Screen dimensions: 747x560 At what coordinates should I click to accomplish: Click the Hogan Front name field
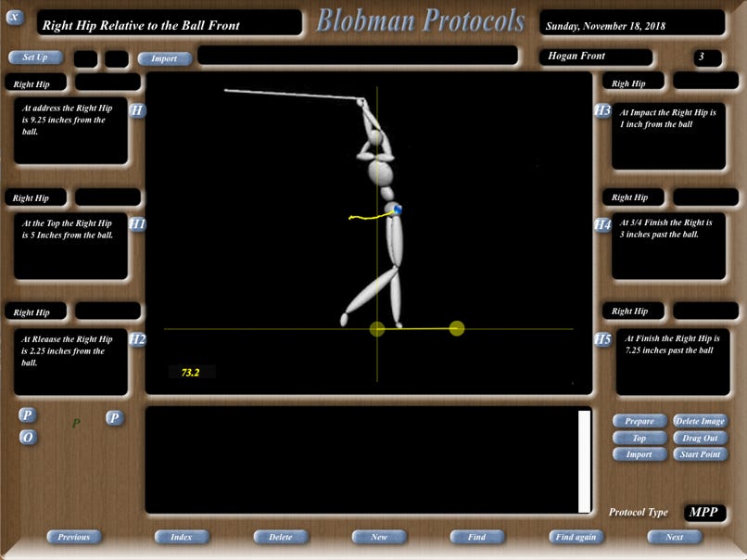[x=609, y=57]
